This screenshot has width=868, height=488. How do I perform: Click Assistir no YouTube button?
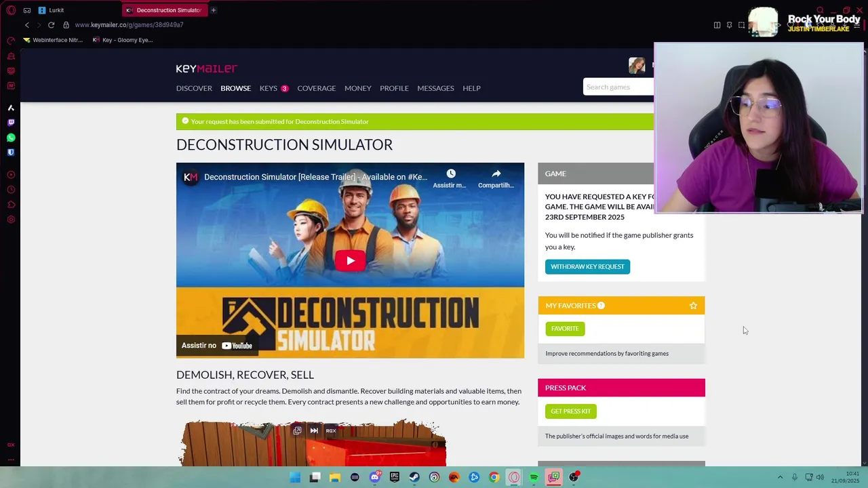pos(217,346)
